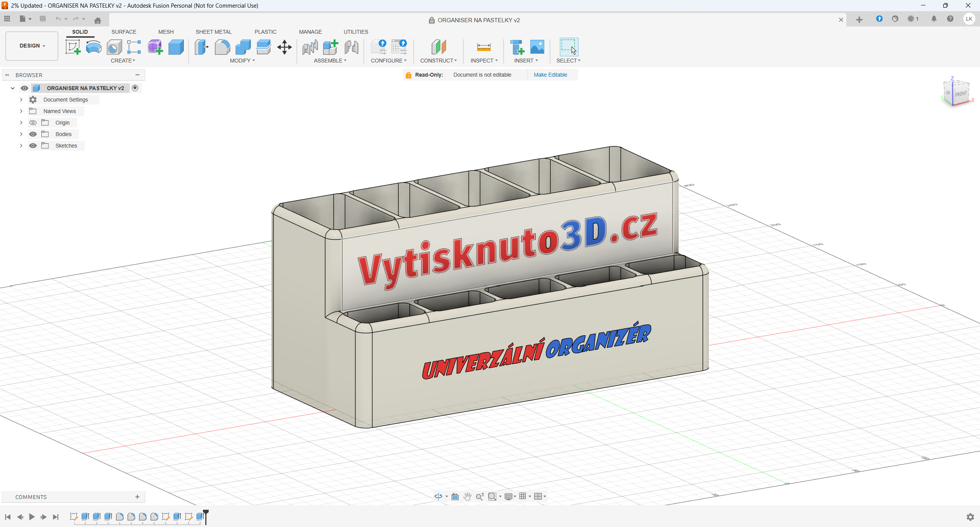Select the Create Sketch tool
The width and height of the screenshot is (980, 527).
pyautogui.click(x=73, y=47)
